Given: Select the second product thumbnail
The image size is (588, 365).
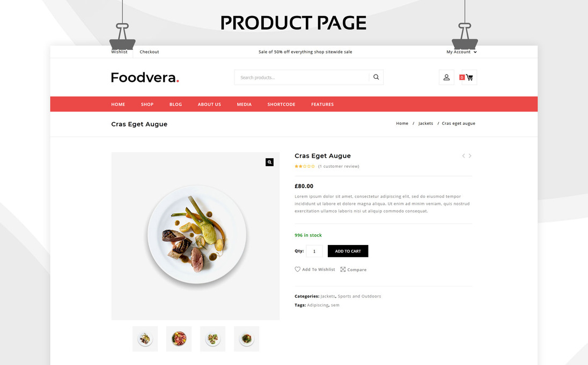Looking at the screenshot, I should 179,339.
